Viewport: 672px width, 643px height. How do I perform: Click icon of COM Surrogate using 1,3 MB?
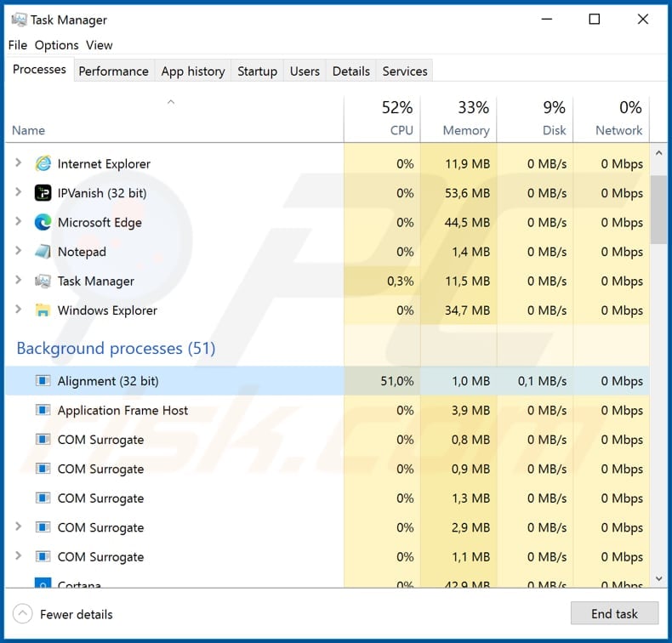click(x=43, y=498)
